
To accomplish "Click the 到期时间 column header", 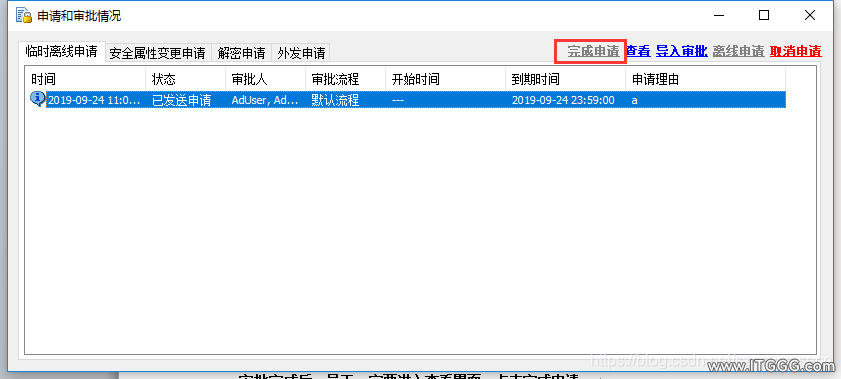I will point(565,79).
